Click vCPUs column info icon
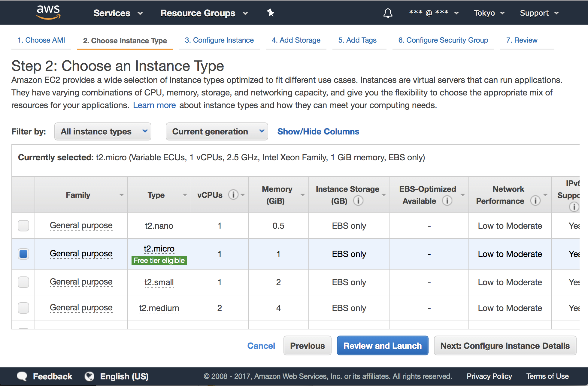The image size is (588, 386). coord(233,195)
